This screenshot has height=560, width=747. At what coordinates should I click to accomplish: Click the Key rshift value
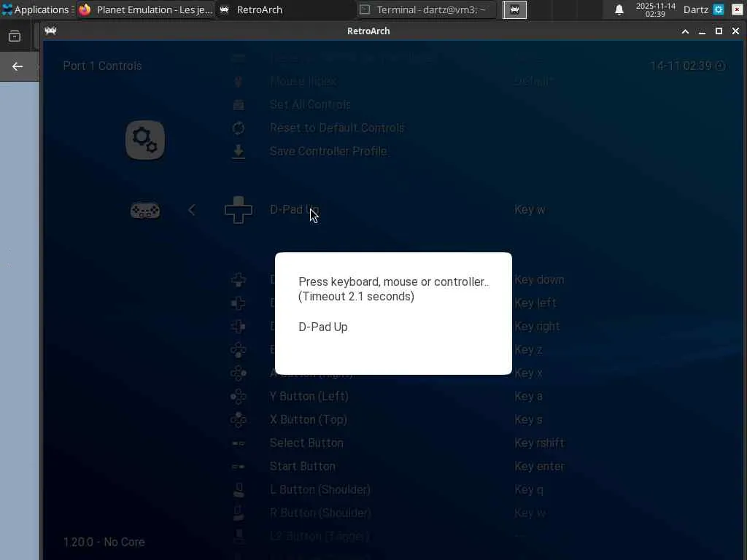[539, 443]
